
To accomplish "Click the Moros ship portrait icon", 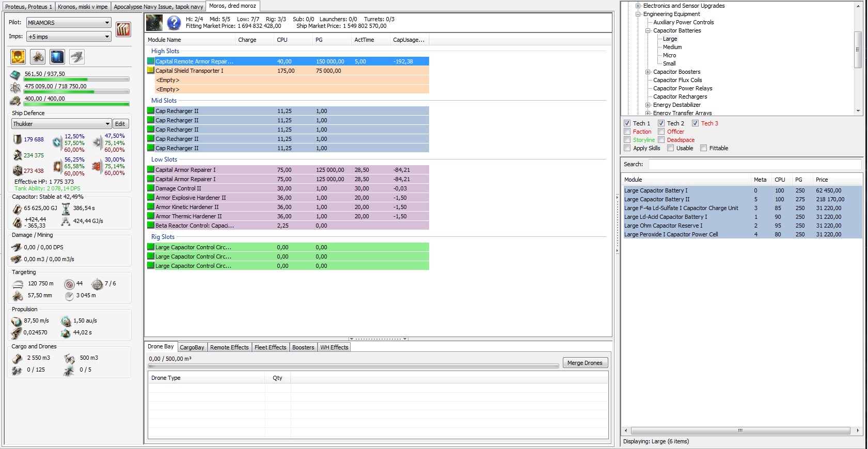I will click(154, 23).
